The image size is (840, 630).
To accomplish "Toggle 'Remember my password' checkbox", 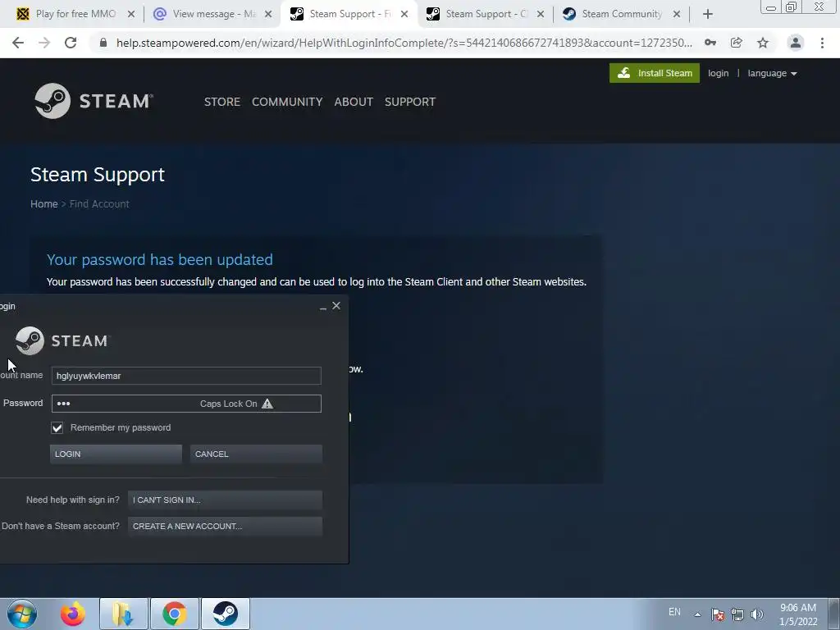I will tap(57, 427).
